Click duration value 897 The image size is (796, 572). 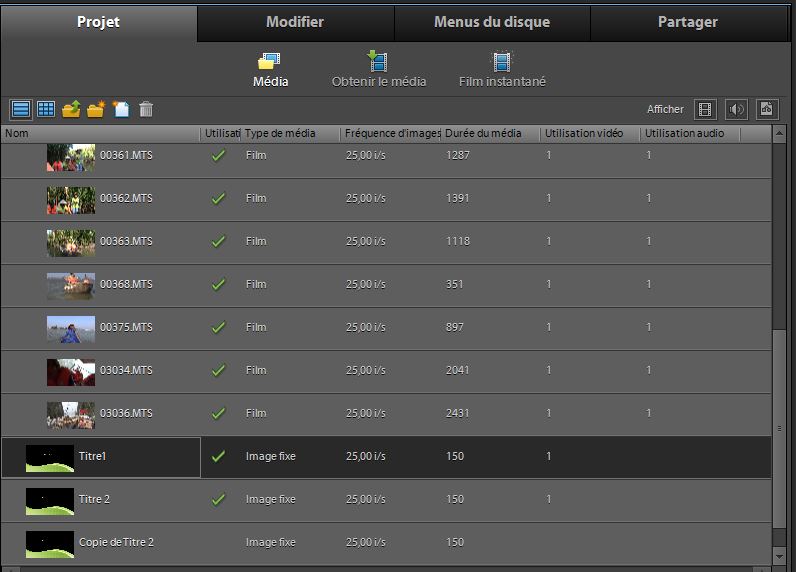coord(454,327)
